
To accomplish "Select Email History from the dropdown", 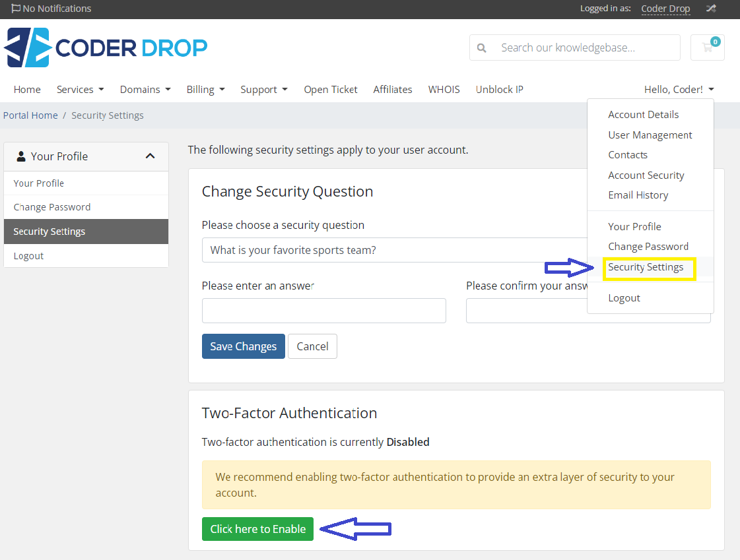I will point(638,195).
